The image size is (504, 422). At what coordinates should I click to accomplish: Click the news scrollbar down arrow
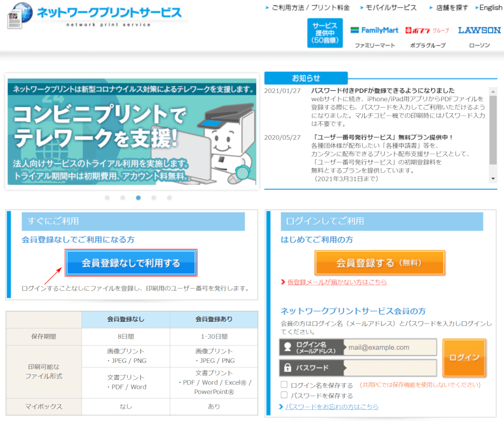pyautogui.click(x=493, y=179)
